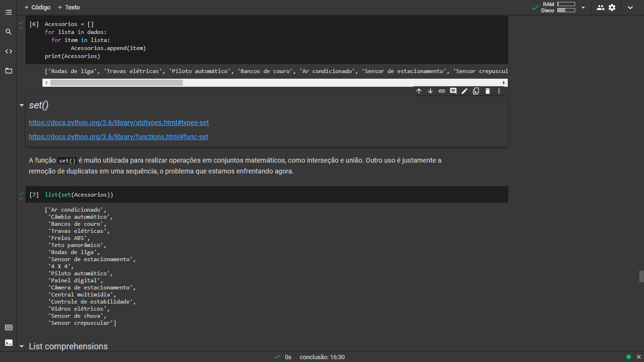Image resolution: width=644 pixels, height=362 pixels.
Task: Click the 'Freios ABS' output line
Action: [x=69, y=238]
